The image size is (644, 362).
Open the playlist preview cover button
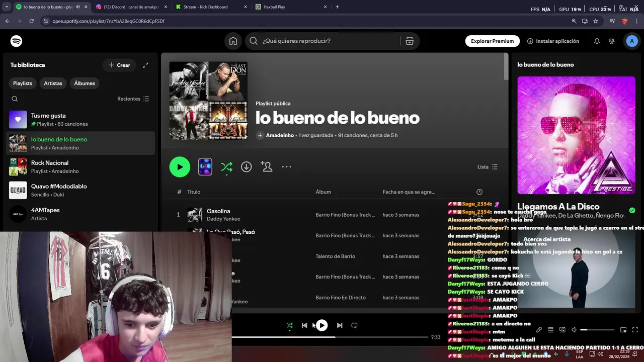(x=205, y=167)
